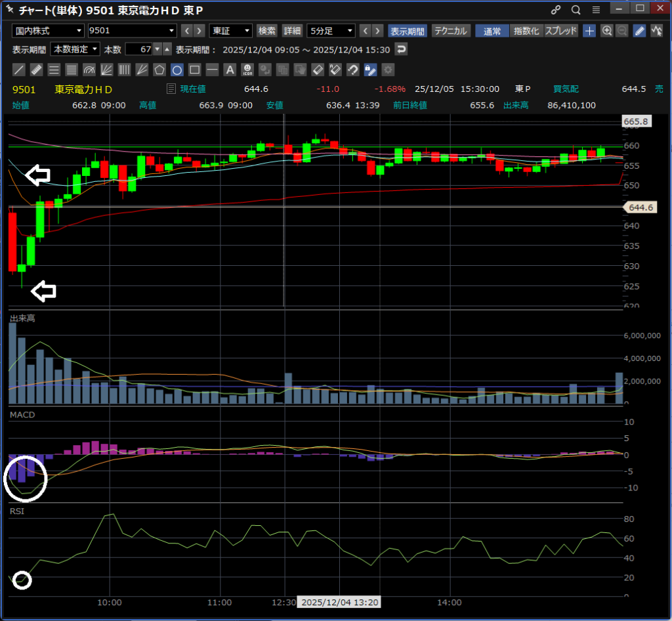Select the trend line drawing tool
672x621 pixels.
point(19,70)
